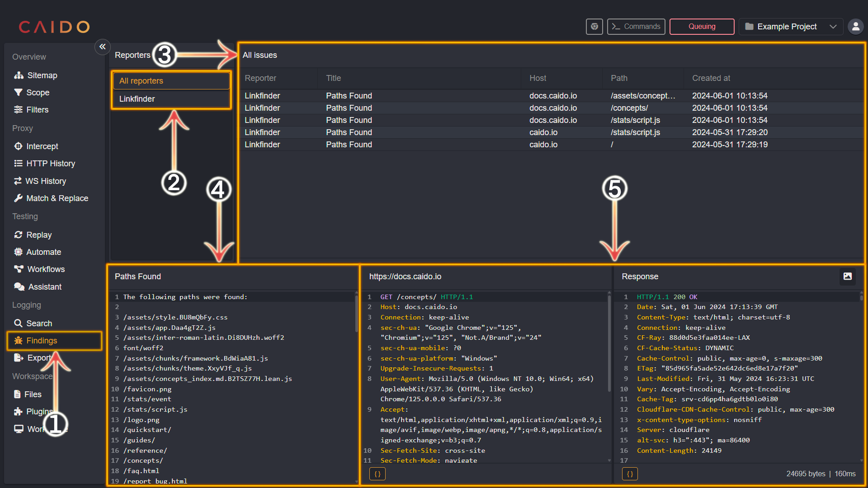Image resolution: width=868 pixels, height=488 pixels.
Task: Select All reporters filter
Action: [171, 81]
